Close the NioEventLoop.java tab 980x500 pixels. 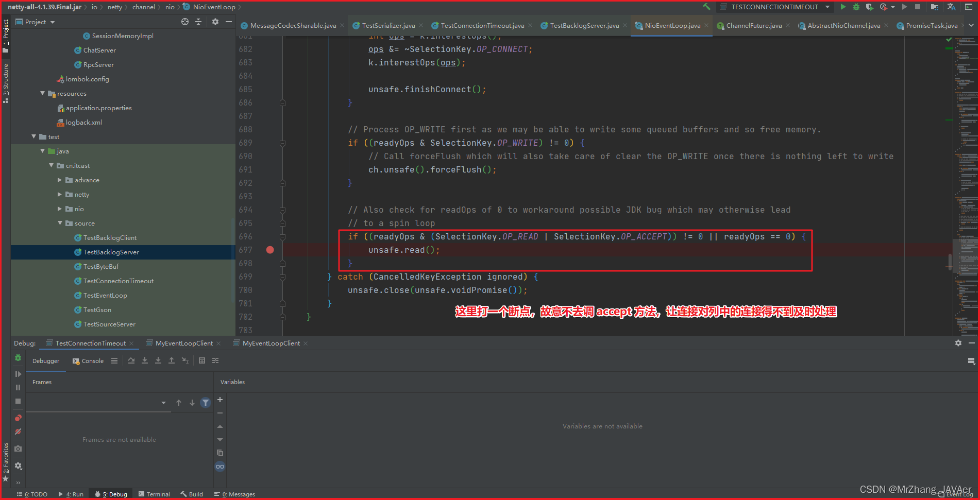(x=706, y=25)
